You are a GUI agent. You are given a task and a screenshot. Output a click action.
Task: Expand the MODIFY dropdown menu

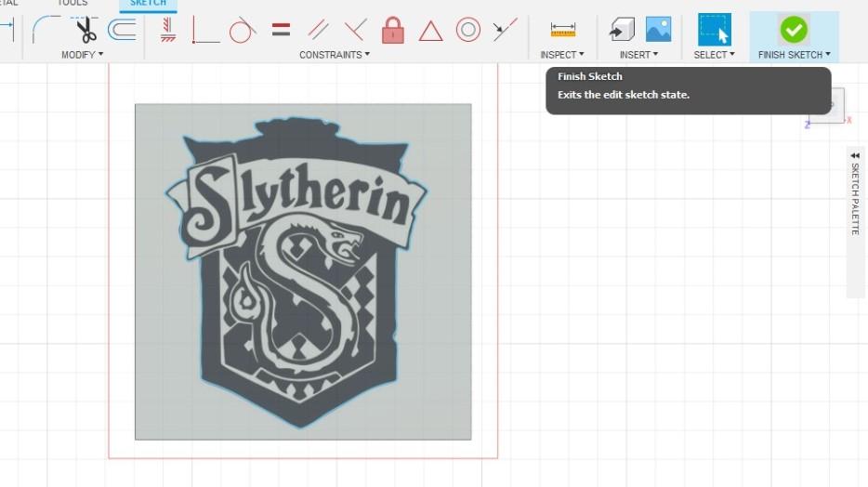pos(82,55)
